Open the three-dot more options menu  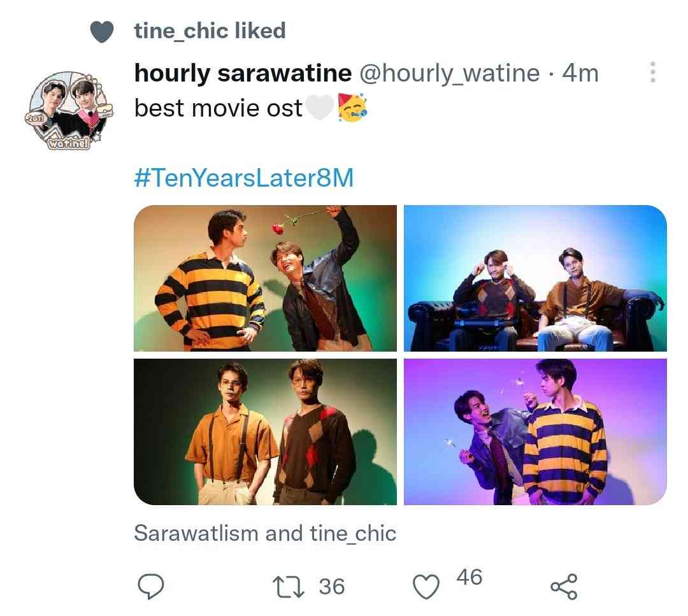pyautogui.click(x=652, y=72)
